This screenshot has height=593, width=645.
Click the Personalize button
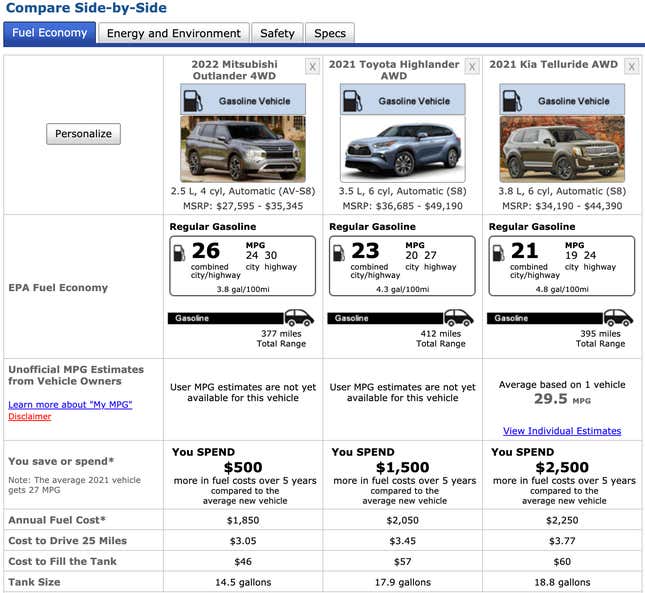tap(84, 134)
